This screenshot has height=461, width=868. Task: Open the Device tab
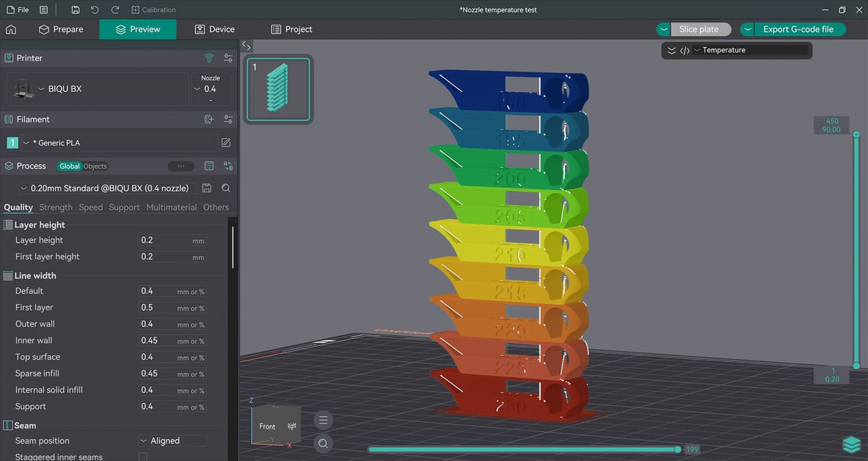pos(215,29)
